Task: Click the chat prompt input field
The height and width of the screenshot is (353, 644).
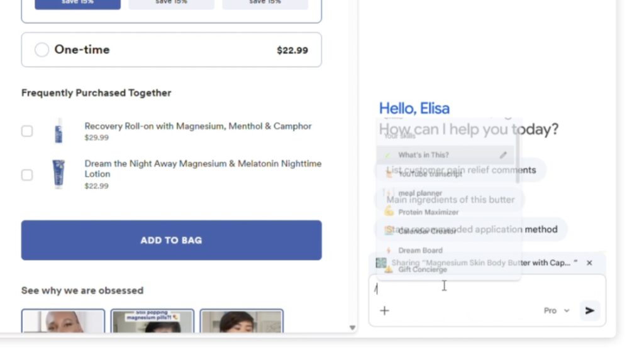Action: (x=487, y=288)
